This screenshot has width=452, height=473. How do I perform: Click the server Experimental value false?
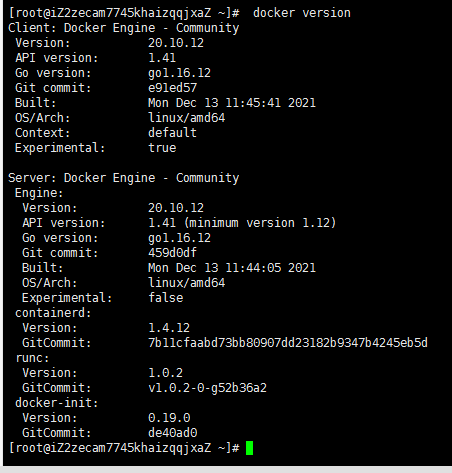point(166,298)
